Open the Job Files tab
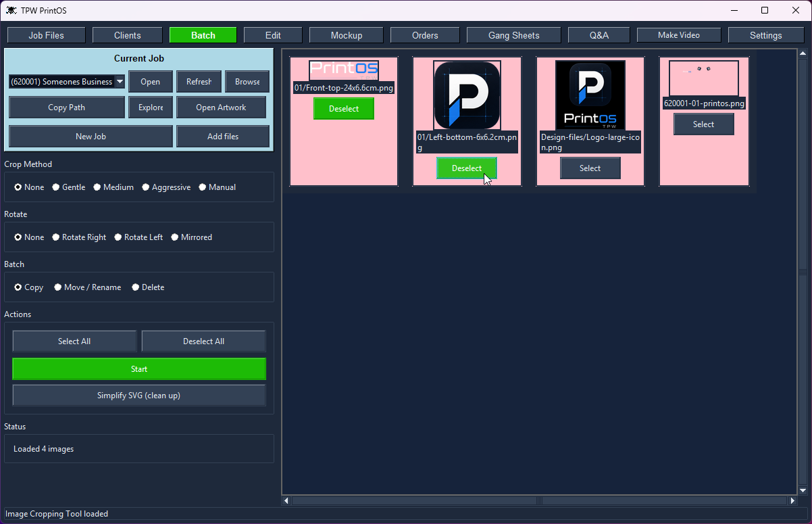The height and width of the screenshot is (524, 812). [46, 35]
